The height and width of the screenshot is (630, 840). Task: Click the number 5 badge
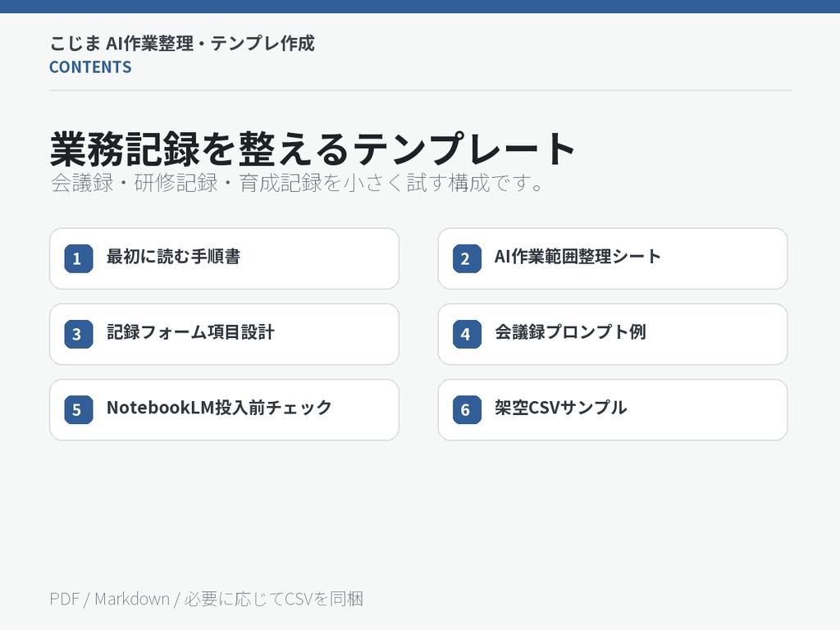[78, 410]
